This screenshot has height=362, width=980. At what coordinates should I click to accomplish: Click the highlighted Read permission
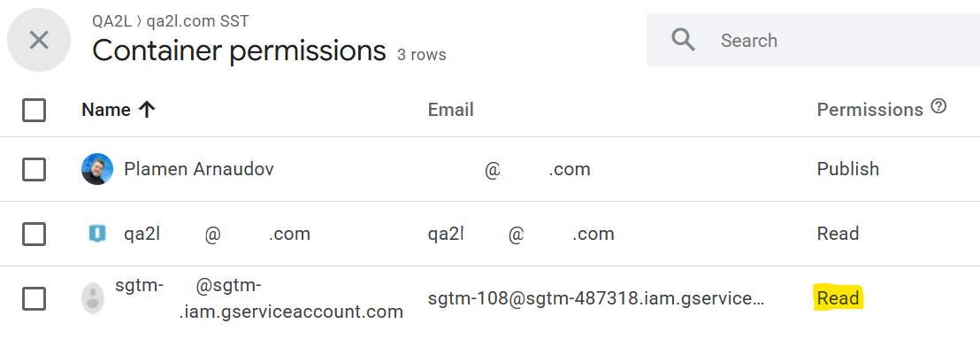(838, 298)
